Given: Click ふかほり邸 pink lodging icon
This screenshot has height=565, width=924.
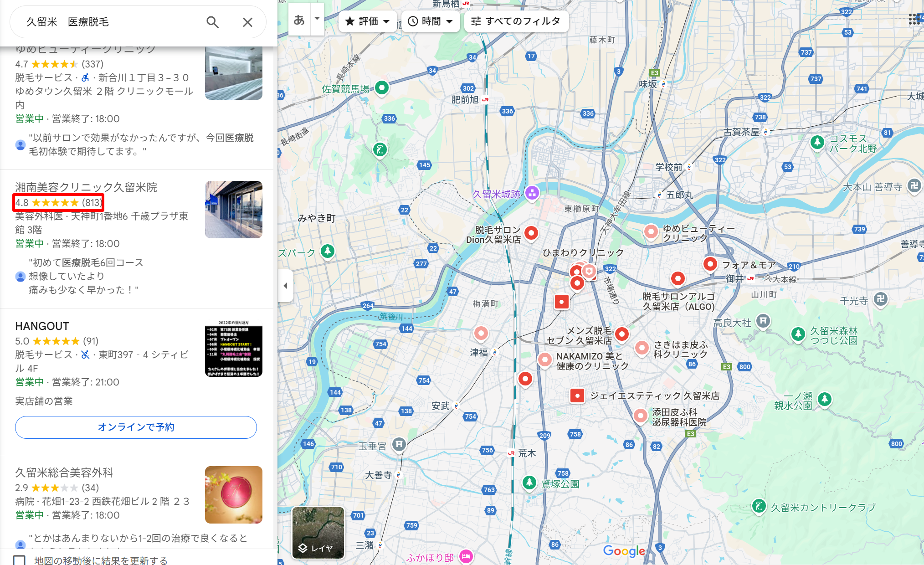Looking at the screenshot, I should pyautogui.click(x=466, y=556).
